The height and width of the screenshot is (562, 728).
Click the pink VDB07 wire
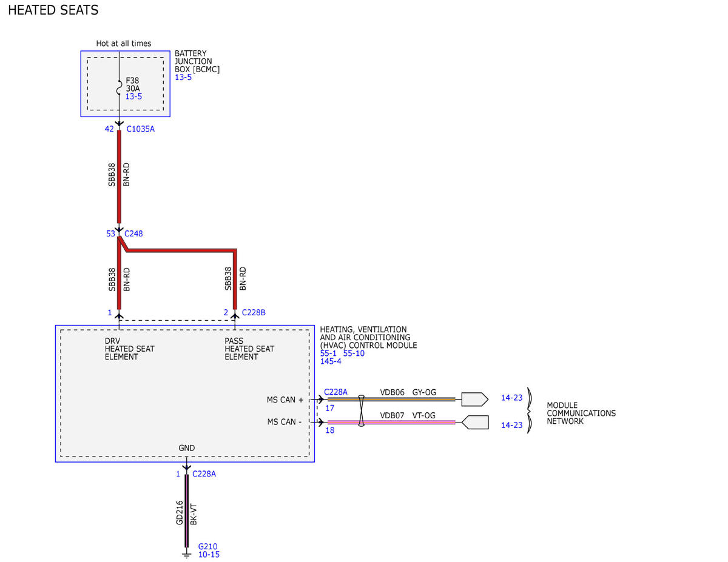pyautogui.click(x=391, y=422)
